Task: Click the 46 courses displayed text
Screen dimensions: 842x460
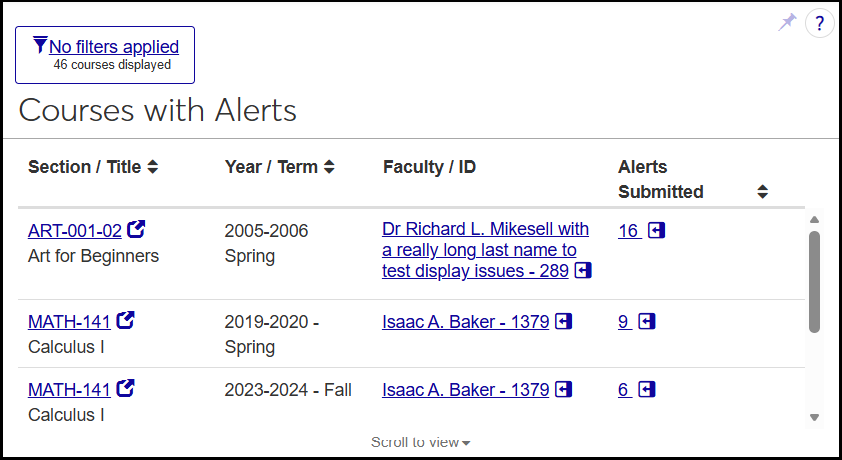Action: [x=112, y=65]
